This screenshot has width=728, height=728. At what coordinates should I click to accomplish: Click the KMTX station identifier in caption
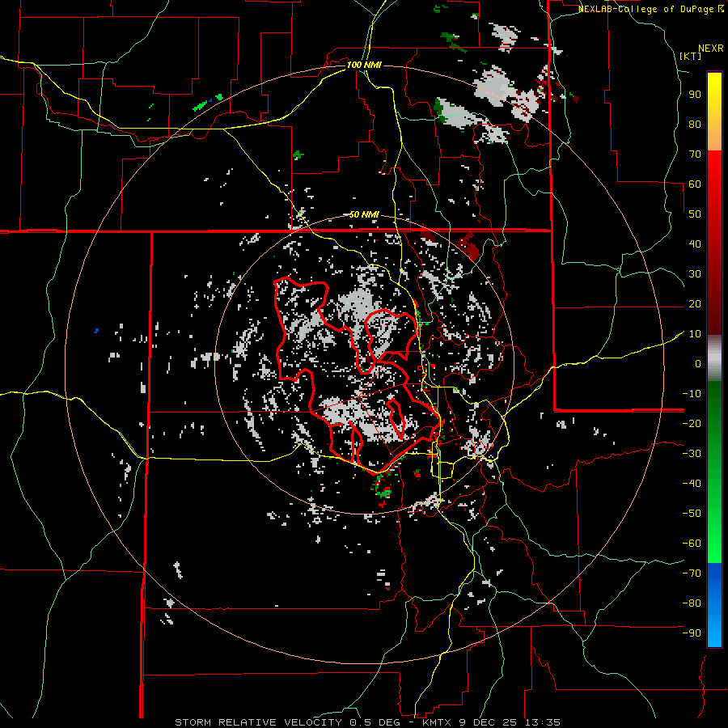click(x=438, y=722)
